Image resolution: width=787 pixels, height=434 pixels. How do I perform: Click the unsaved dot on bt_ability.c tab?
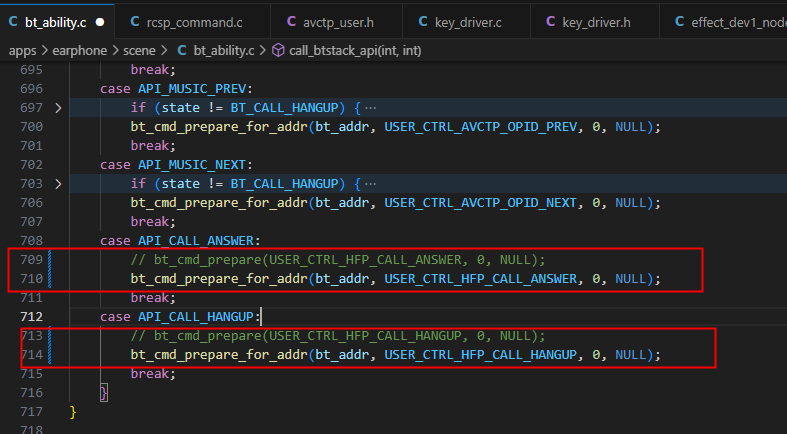pyautogui.click(x=100, y=23)
